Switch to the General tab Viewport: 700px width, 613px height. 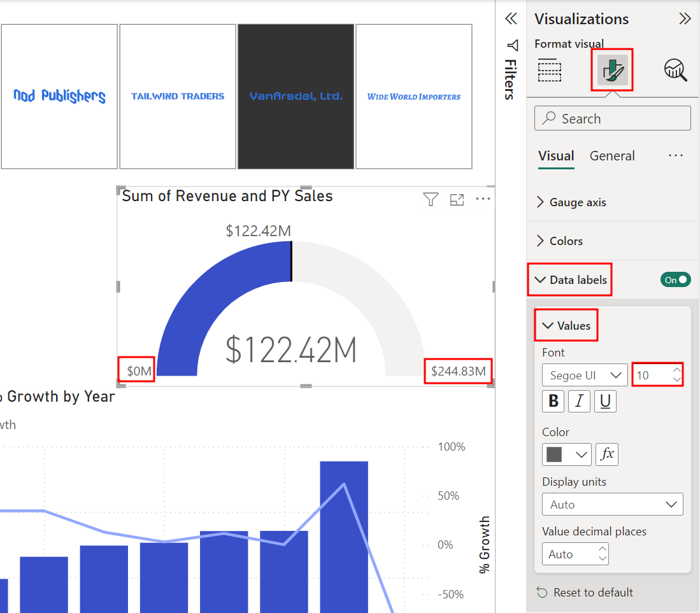[x=612, y=156]
